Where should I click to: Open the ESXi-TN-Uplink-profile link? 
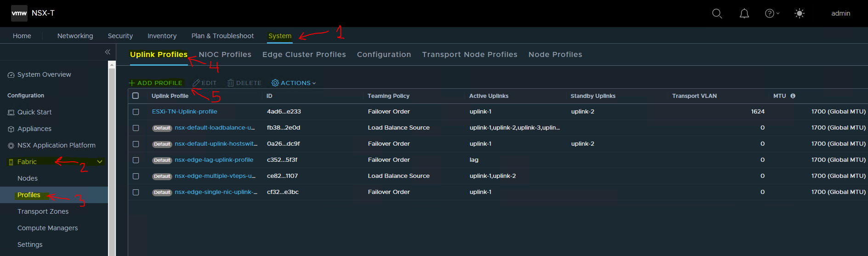[x=185, y=112]
